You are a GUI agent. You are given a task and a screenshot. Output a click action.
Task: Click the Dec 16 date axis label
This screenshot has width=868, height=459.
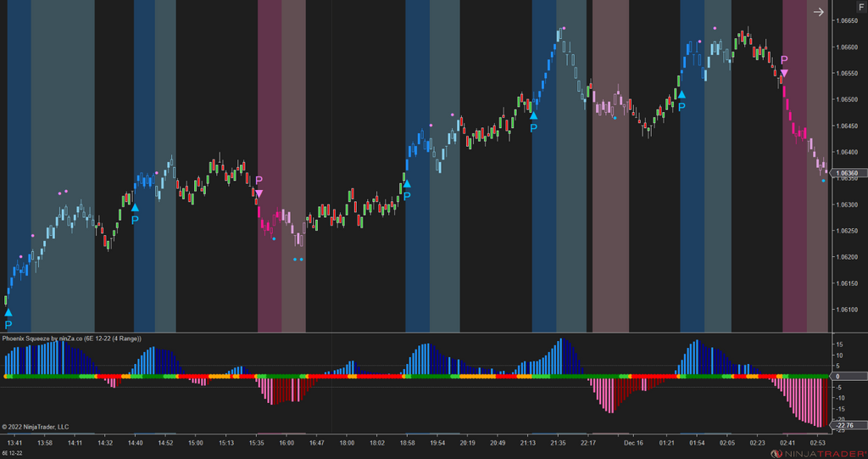pyautogui.click(x=633, y=443)
